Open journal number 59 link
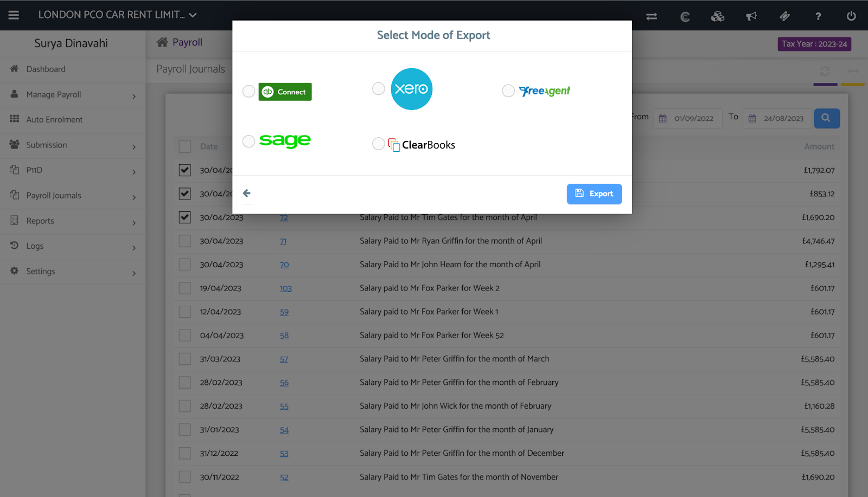The height and width of the screenshot is (497, 868). (284, 312)
